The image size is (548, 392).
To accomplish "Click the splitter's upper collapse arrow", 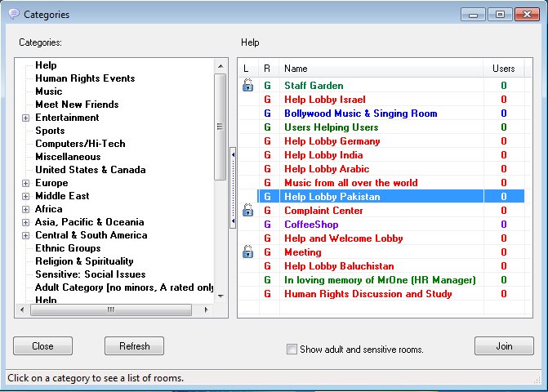I will pos(233,154).
